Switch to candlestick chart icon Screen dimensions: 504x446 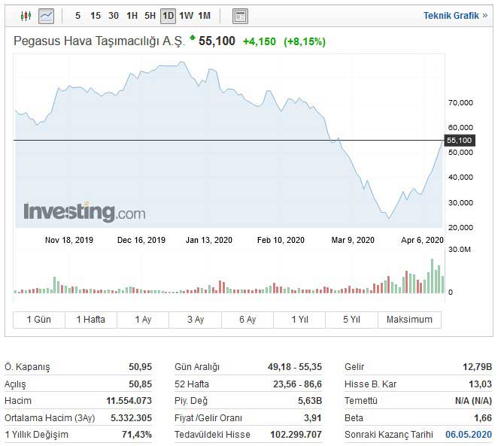pyautogui.click(x=26, y=16)
